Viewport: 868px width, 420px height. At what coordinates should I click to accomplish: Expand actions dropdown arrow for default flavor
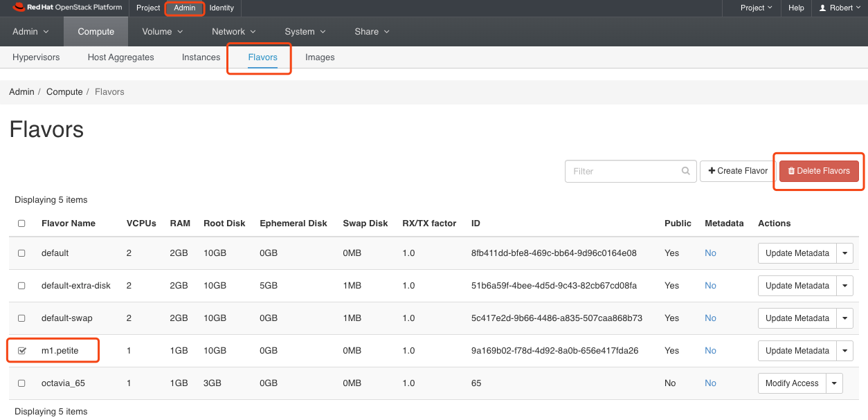click(844, 253)
